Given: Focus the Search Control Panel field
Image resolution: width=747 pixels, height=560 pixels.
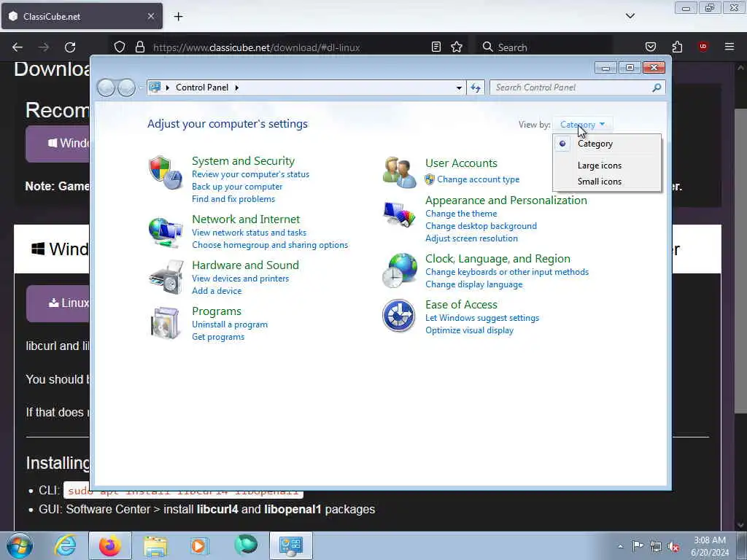Looking at the screenshot, I should click(x=577, y=87).
